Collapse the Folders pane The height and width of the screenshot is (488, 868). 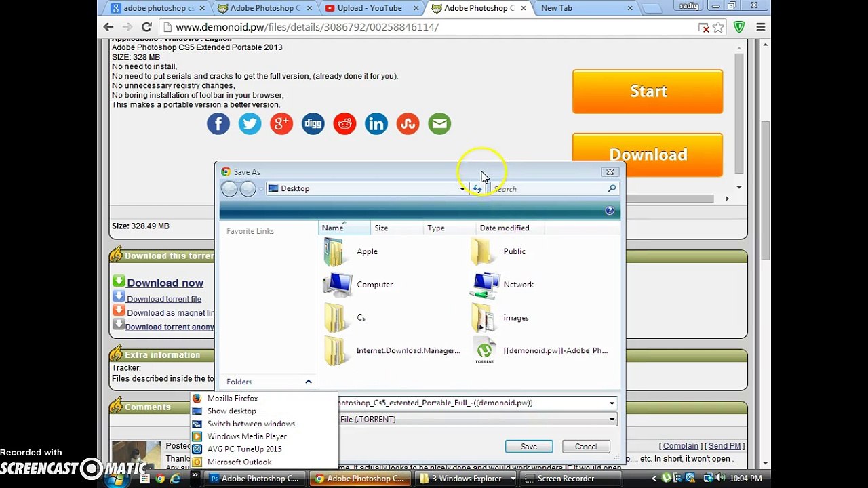tap(308, 382)
